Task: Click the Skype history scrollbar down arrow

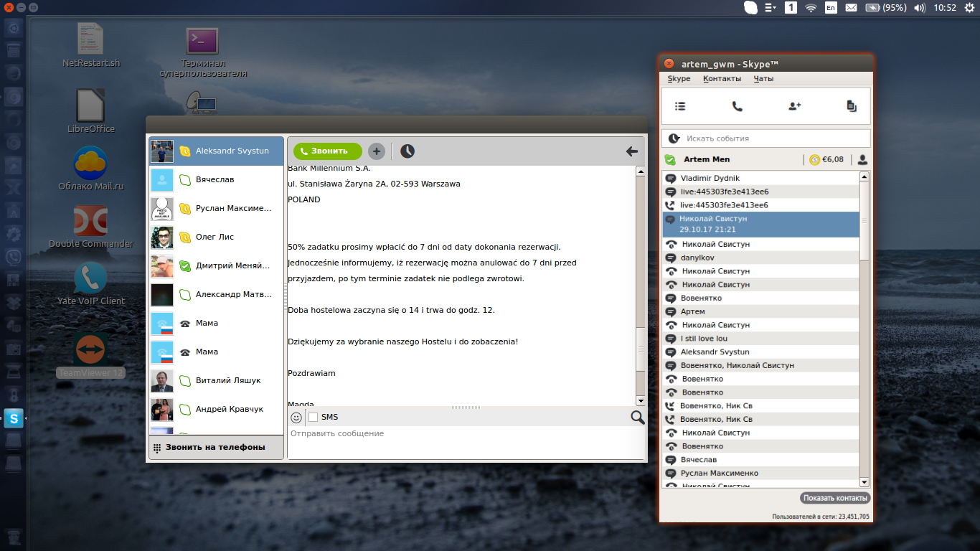Action: click(864, 482)
